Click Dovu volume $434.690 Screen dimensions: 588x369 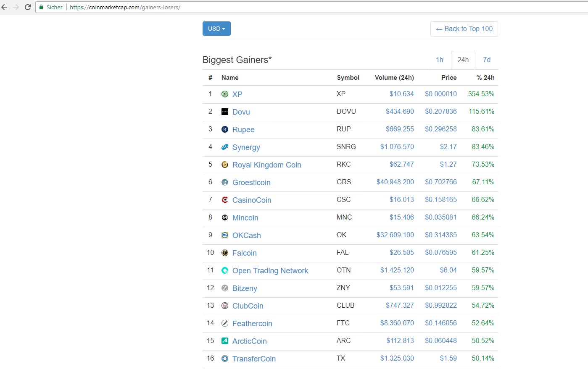click(400, 112)
